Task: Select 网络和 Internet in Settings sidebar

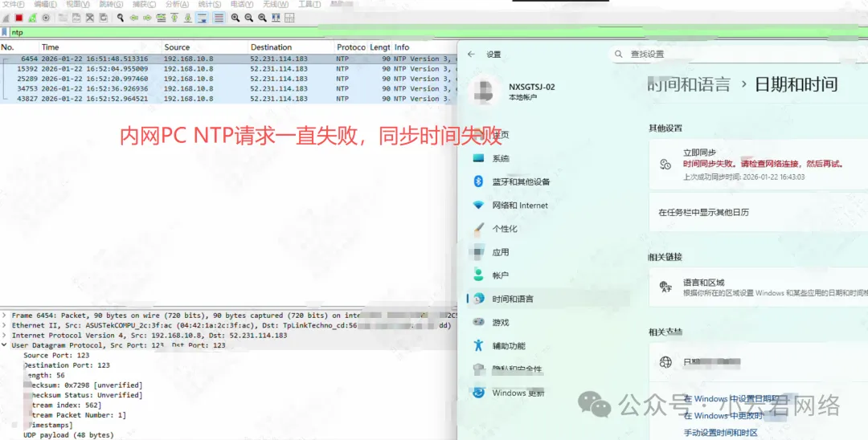Action: click(519, 206)
